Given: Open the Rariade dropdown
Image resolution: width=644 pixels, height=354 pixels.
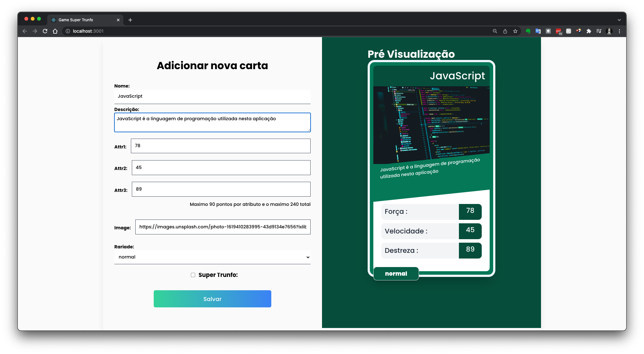Looking at the screenshot, I should coord(212,257).
